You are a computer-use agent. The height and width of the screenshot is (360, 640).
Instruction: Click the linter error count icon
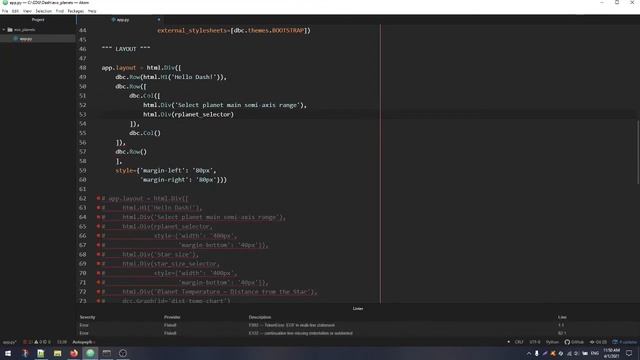pos(27,342)
